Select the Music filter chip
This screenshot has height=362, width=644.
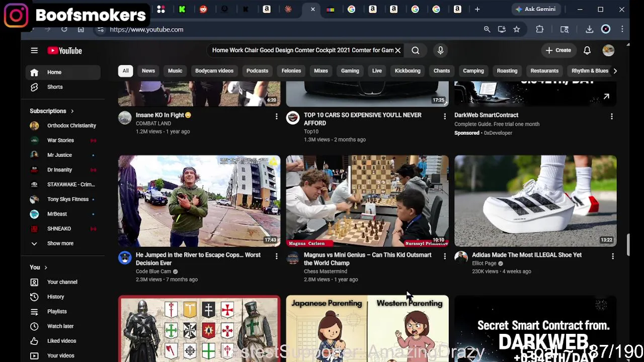pyautogui.click(x=175, y=71)
